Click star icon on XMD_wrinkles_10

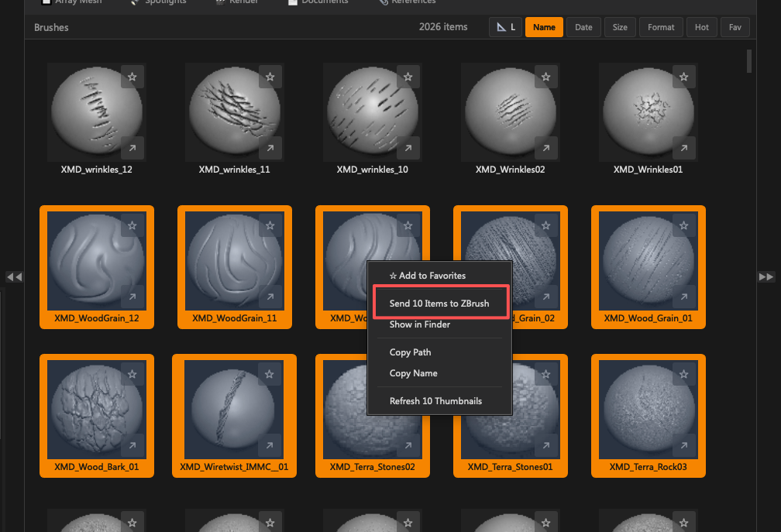pos(408,77)
